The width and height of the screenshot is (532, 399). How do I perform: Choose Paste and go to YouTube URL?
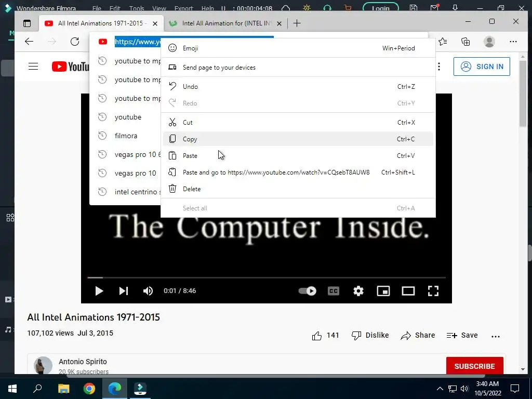pyautogui.click(x=298, y=172)
